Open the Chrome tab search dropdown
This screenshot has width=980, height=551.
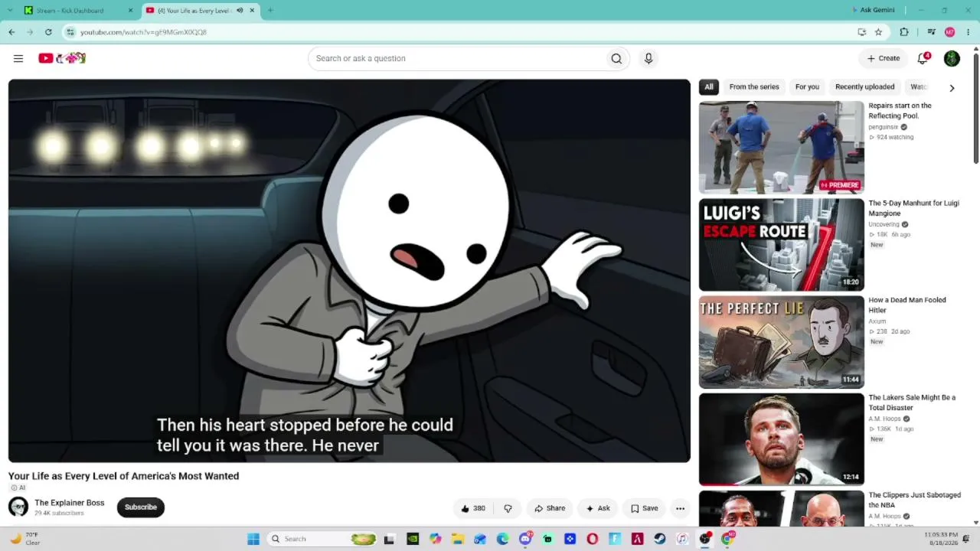(x=11, y=11)
